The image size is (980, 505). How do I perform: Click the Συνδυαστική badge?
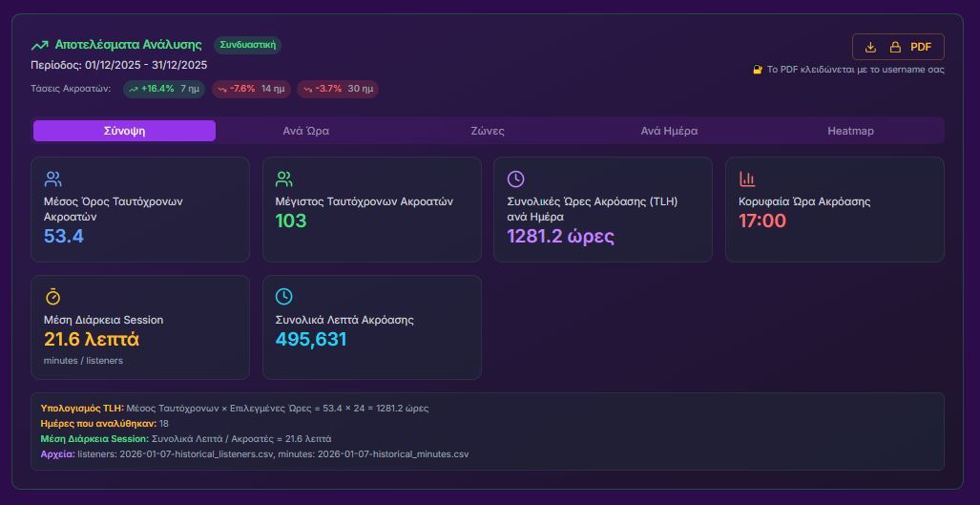[247, 45]
